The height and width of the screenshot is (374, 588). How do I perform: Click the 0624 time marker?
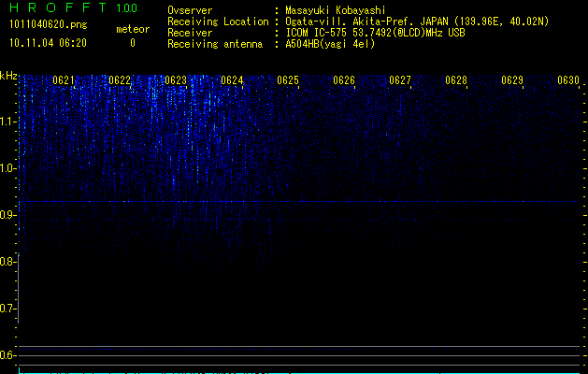[232, 80]
